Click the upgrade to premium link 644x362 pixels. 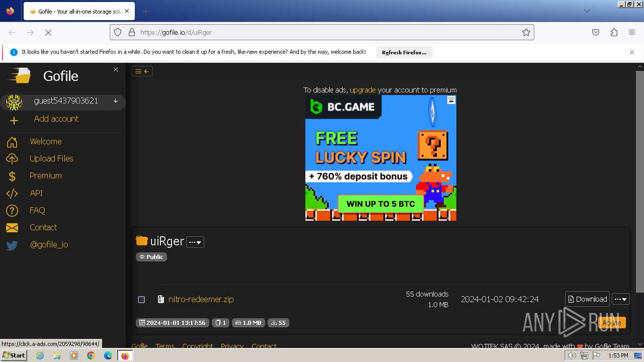click(363, 90)
